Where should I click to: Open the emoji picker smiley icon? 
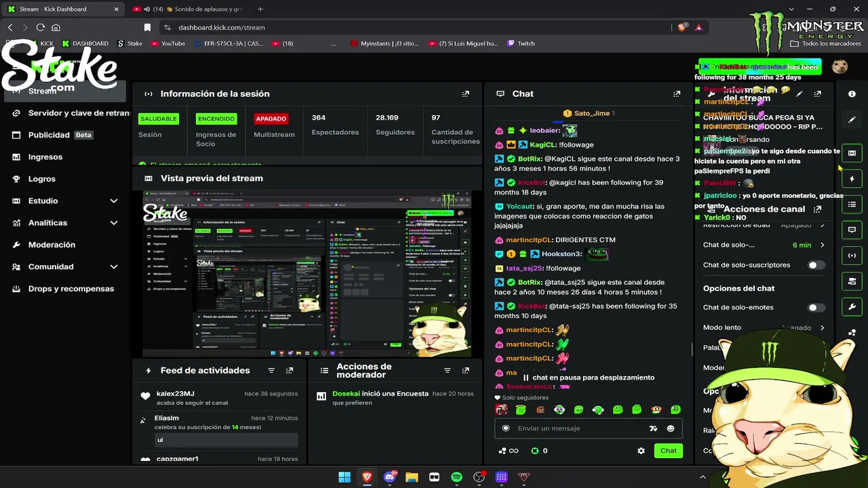(671, 428)
